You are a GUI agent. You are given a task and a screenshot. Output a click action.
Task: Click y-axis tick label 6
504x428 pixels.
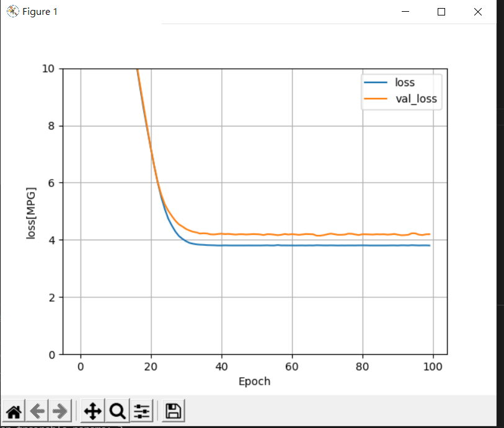pyautogui.click(x=51, y=183)
